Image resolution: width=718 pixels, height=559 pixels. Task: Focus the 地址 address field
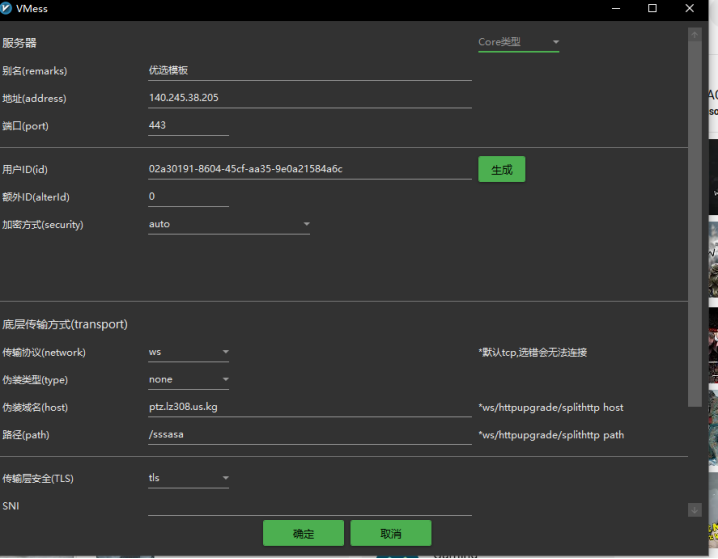[x=309, y=98]
